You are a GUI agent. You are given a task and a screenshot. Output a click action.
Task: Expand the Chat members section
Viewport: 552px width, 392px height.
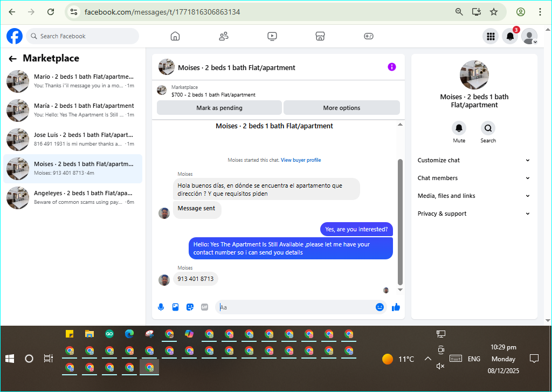coord(474,178)
